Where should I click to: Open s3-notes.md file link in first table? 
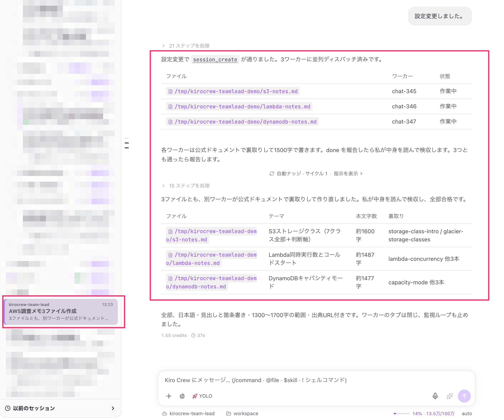(x=233, y=91)
